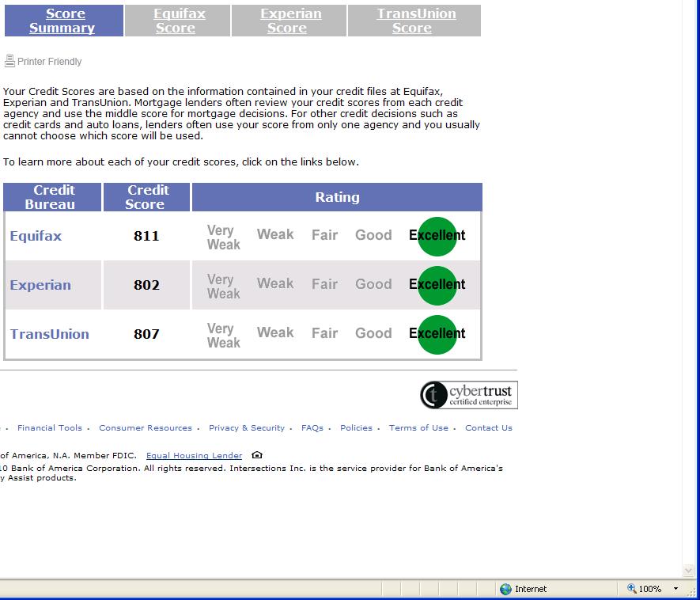The height and width of the screenshot is (600, 700).
Task: Select the 802 credit score value
Action: 146,285
